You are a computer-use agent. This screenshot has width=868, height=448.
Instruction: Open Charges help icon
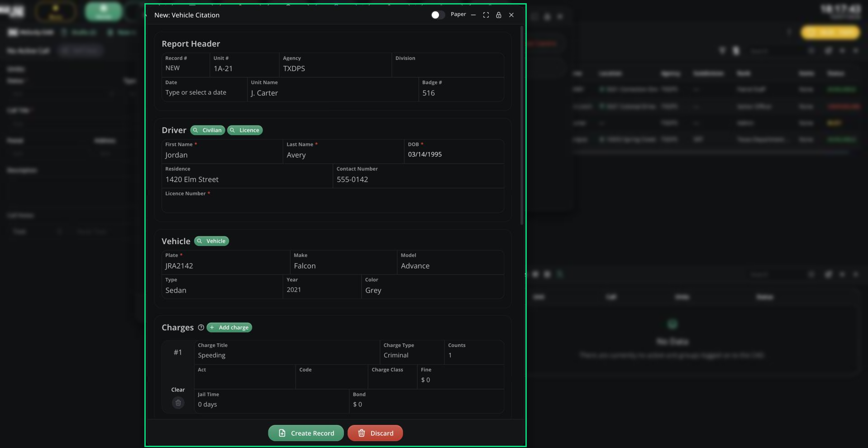(x=201, y=328)
